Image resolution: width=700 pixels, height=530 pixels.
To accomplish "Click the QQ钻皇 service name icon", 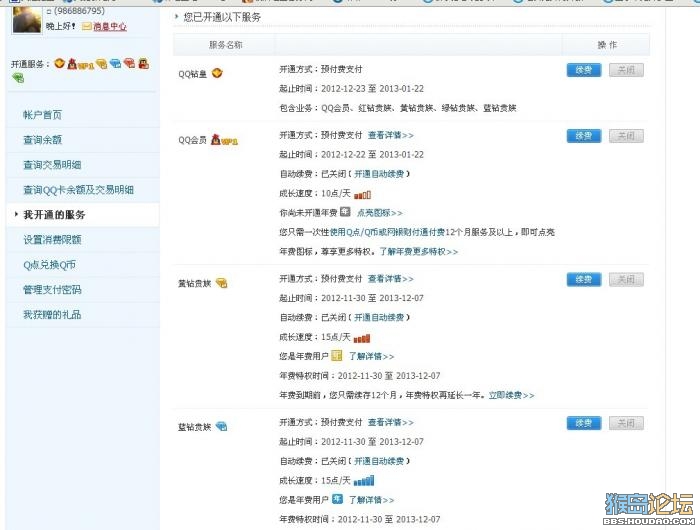I will tap(217, 73).
